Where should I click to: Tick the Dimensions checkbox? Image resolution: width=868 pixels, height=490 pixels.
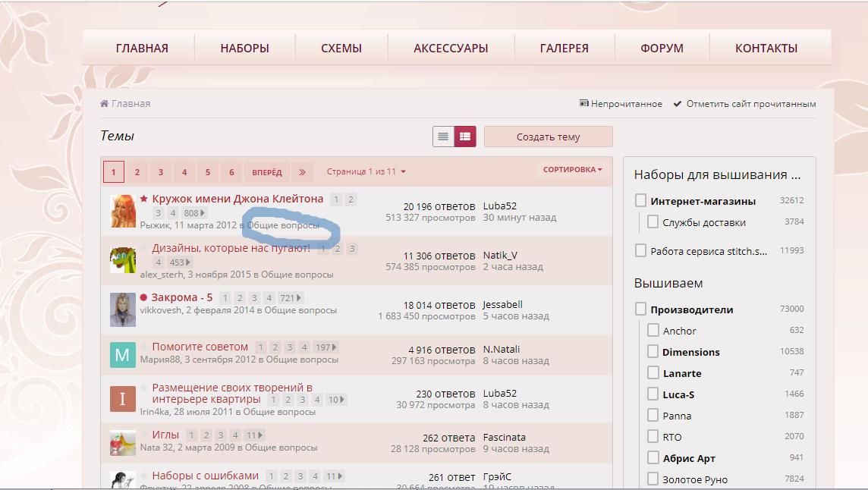(653, 352)
